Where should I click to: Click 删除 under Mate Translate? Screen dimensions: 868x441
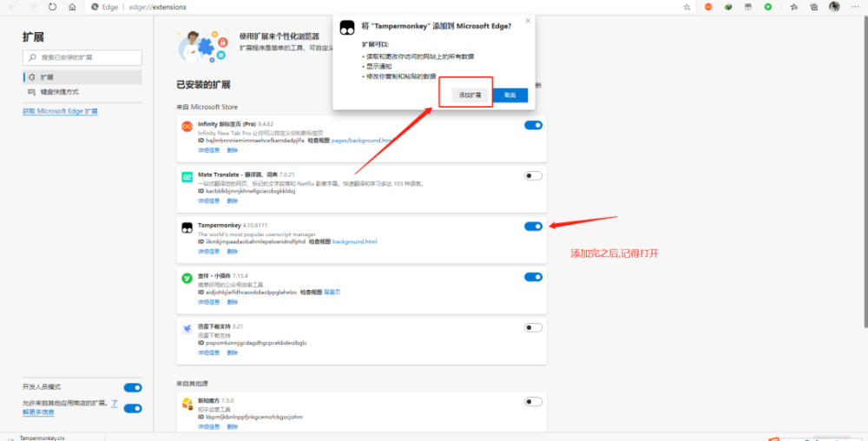(x=232, y=201)
